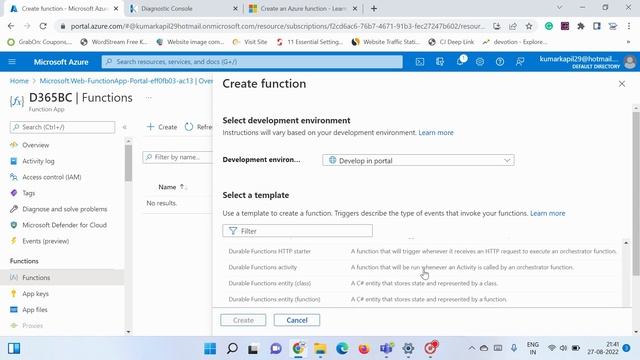Show hidden system tray icons
The width and height of the screenshot is (640, 360).
[x=471, y=348]
